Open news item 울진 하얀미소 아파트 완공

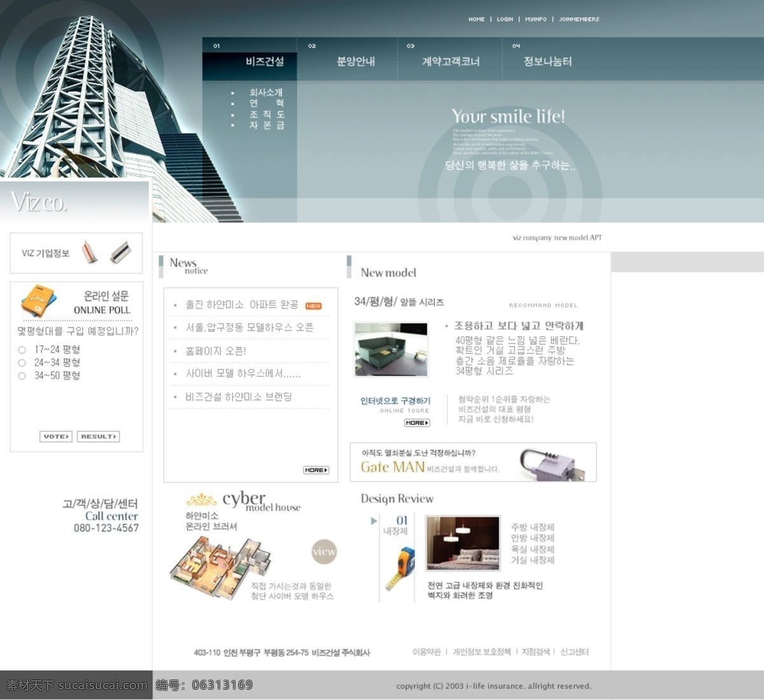click(x=242, y=305)
